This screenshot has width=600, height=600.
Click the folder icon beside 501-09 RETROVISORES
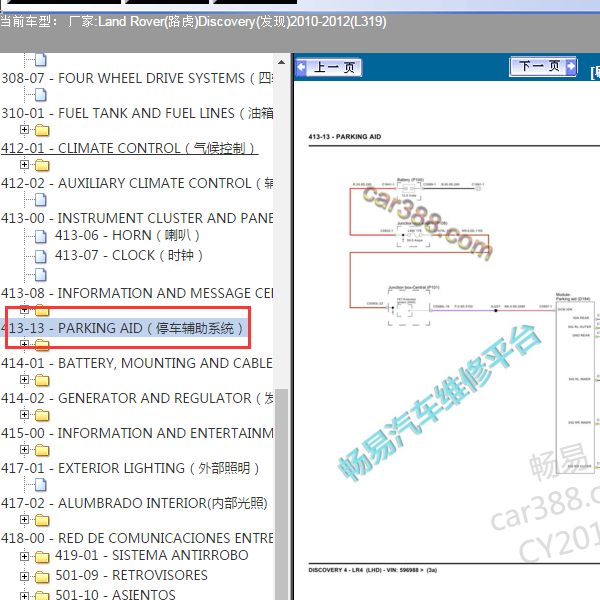(x=42, y=577)
